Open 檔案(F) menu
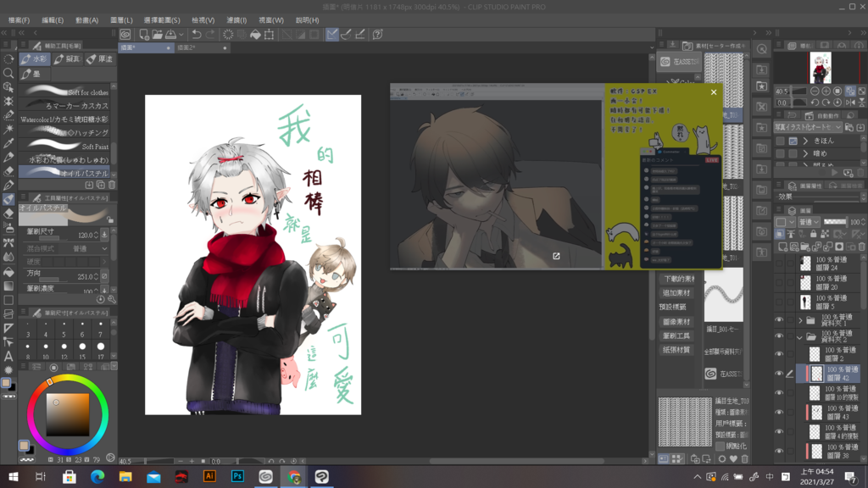The height and width of the screenshot is (488, 868). tap(19, 20)
